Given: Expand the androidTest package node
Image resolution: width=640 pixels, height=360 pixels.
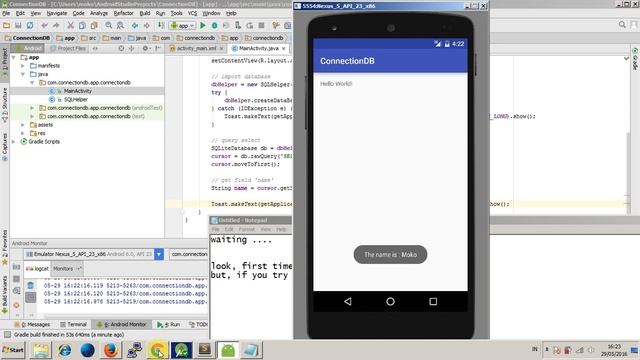Looking at the screenshot, I should click(x=32, y=108).
